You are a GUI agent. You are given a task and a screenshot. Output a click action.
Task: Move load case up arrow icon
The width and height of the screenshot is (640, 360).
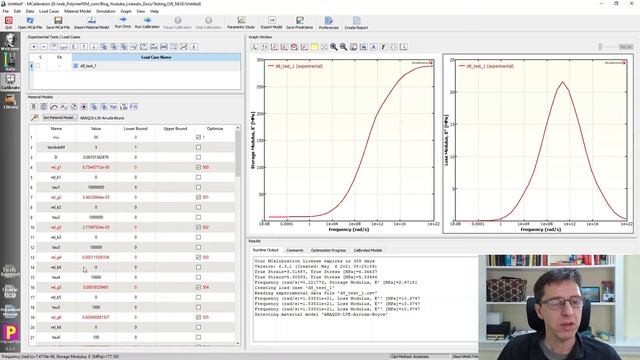click(84, 47)
